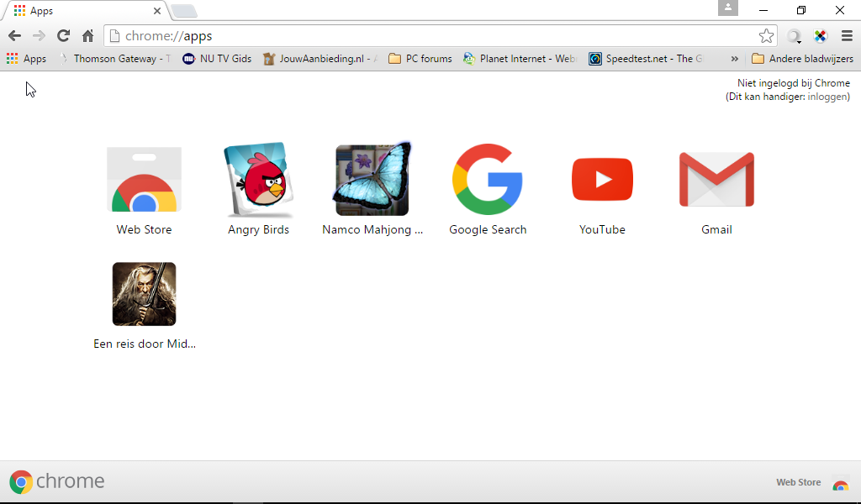Show overflow bookmarks via the chevron
This screenshot has height=504, width=861.
734,59
